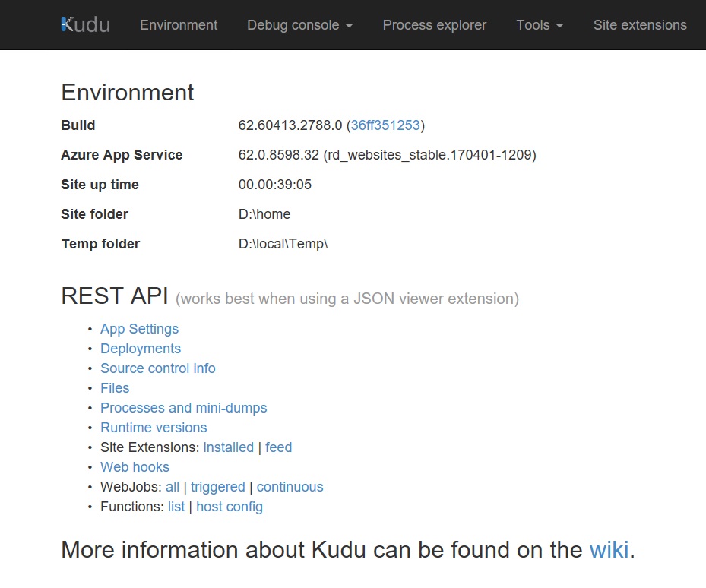View the Deployments endpoint
This screenshot has width=706, height=588.
point(141,348)
